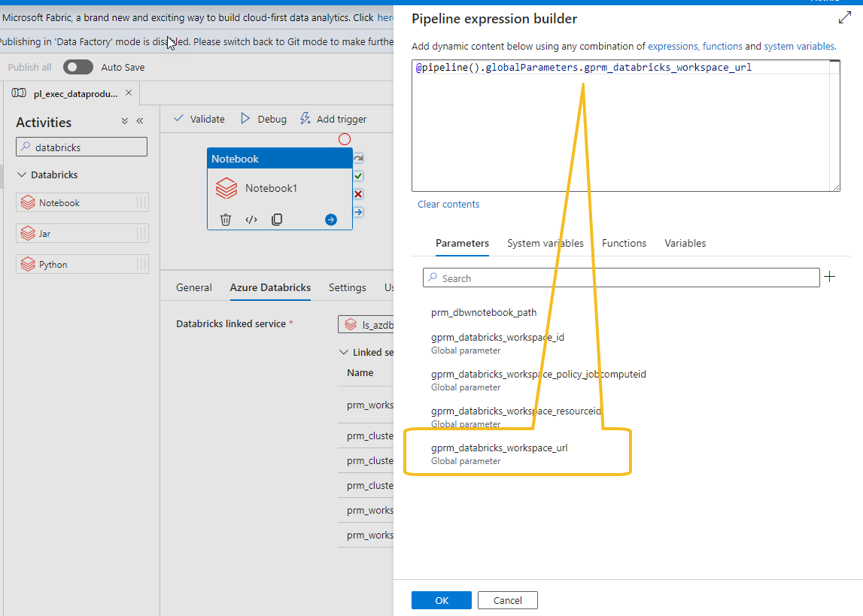The image size is (863, 616).
Task: Open the functions documentation link
Action: point(722,46)
